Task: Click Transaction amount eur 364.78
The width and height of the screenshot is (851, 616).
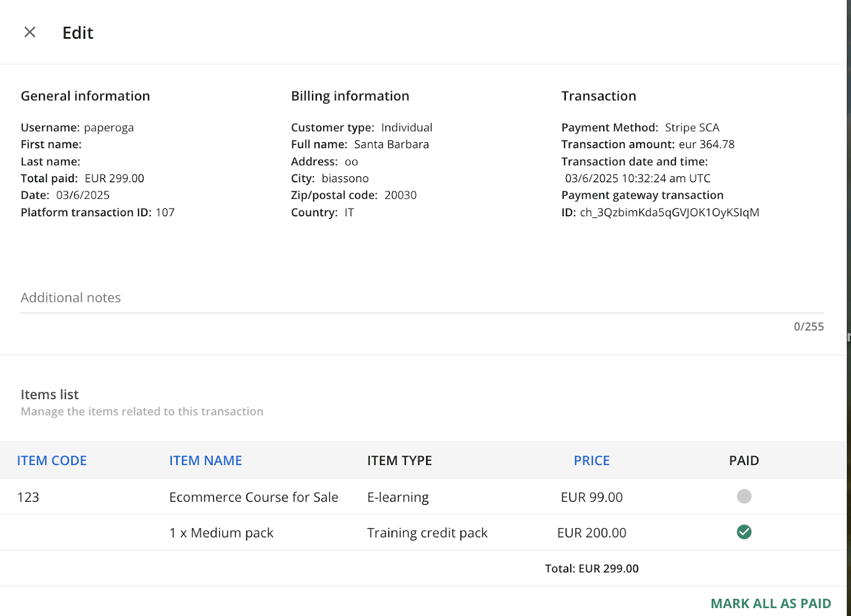Action: pyautogui.click(x=706, y=144)
